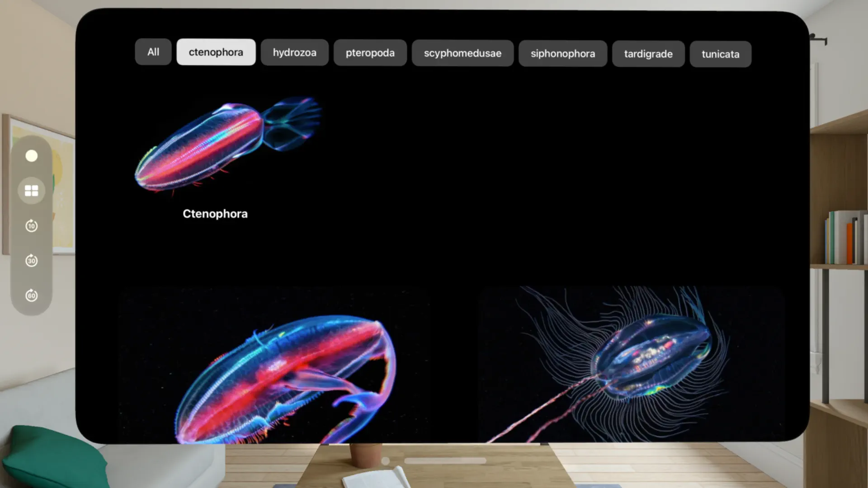Select the 60 second timer icon

coord(32,296)
